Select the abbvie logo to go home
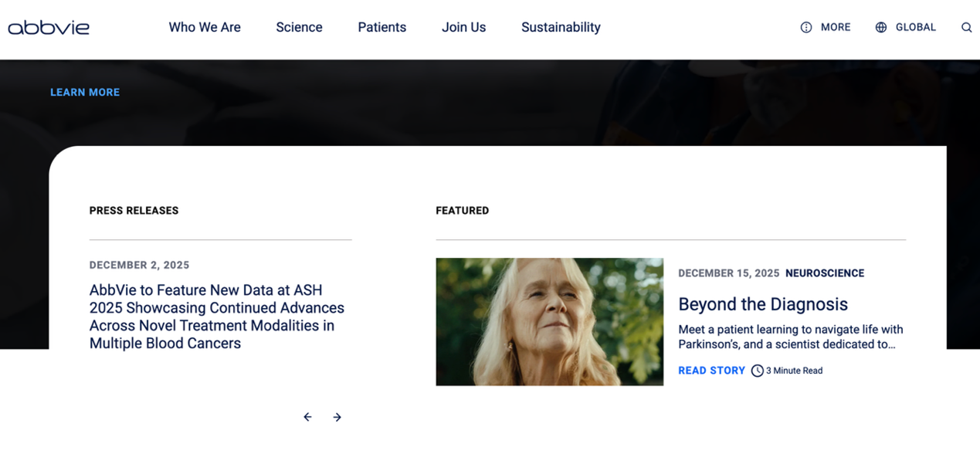 coord(49,27)
